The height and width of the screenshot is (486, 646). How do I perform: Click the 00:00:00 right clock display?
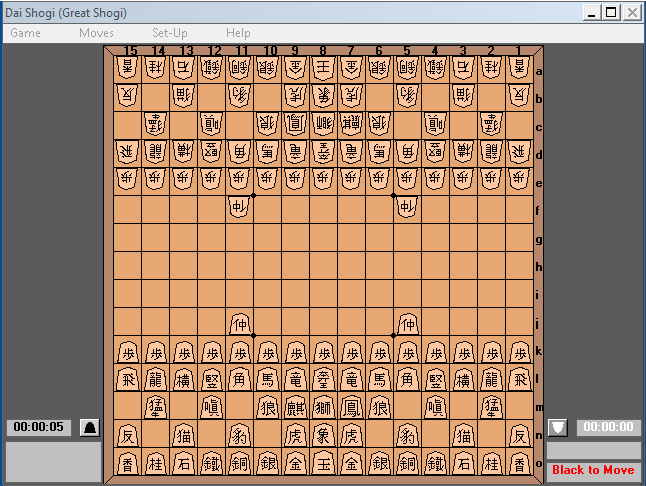[608, 427]
